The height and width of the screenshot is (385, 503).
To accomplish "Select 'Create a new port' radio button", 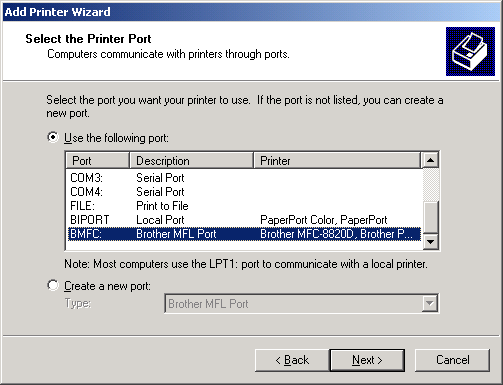I will coord(53,285).
